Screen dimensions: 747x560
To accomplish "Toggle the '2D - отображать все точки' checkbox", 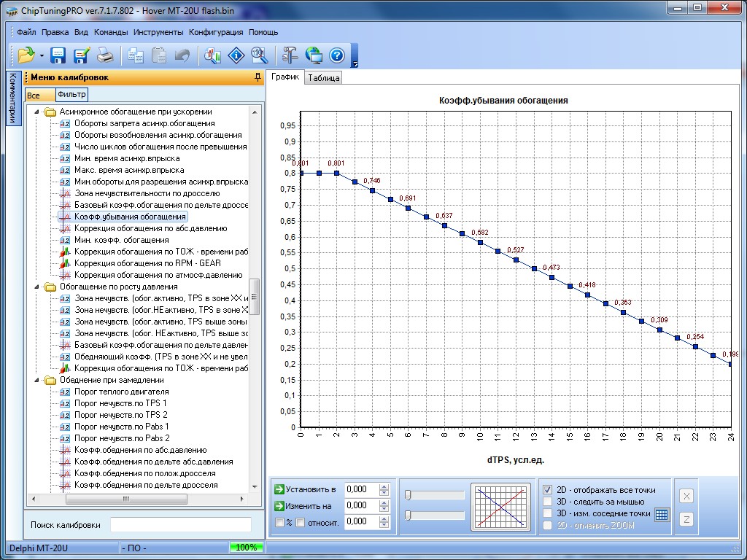I will click(548, 490).
